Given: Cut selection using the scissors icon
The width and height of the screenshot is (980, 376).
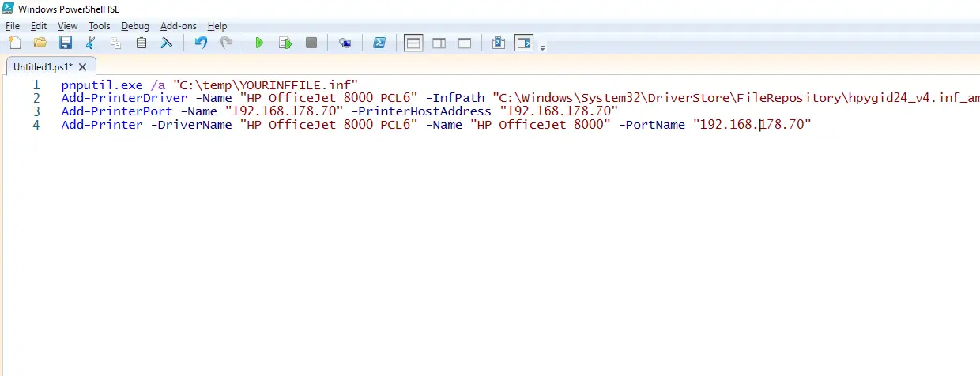Looking at the screenshot, I should point(91,43).
